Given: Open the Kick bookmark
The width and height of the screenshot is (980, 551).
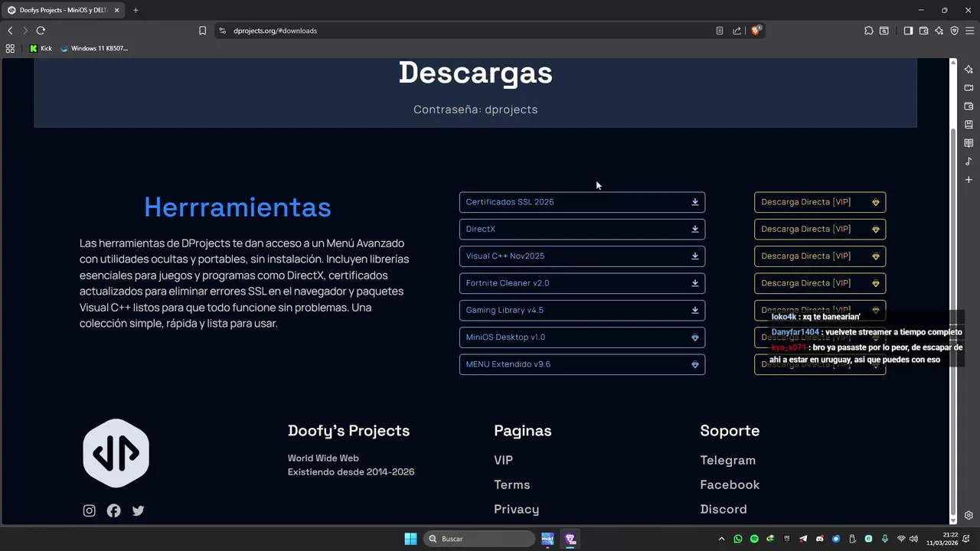Looking at the screenshot, I should click(41, 48).
